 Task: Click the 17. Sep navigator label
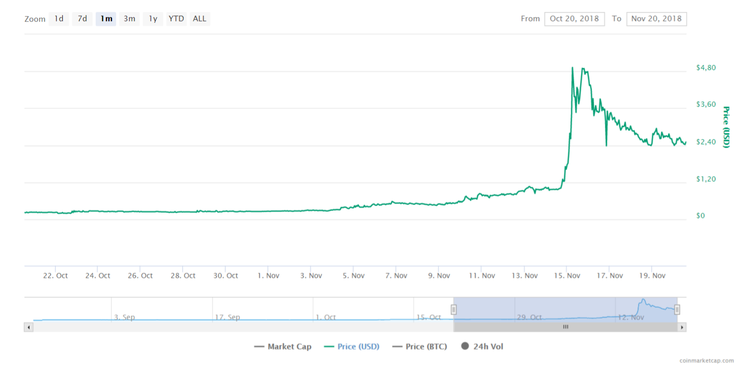227,317
